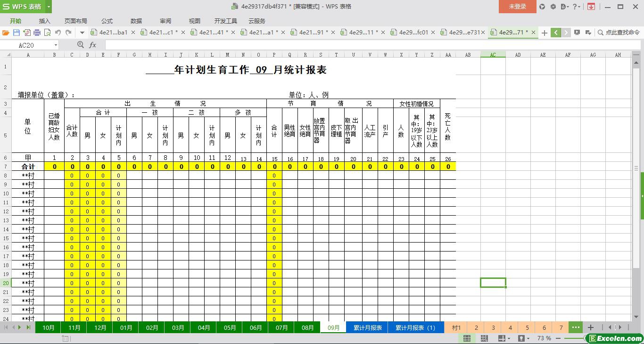The image size is (644, 344).
Task: Zoom out using the minus button
Action: [558, 338]
